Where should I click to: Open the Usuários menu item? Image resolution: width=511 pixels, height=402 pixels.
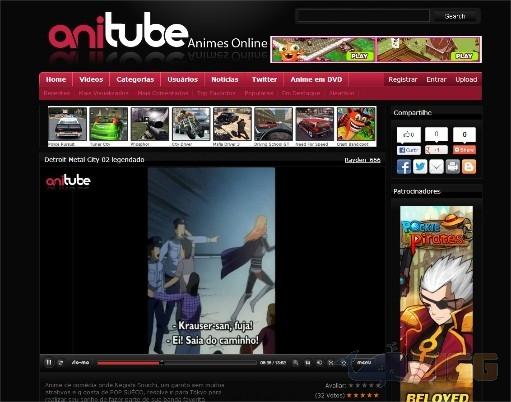[x=182, y=80]
